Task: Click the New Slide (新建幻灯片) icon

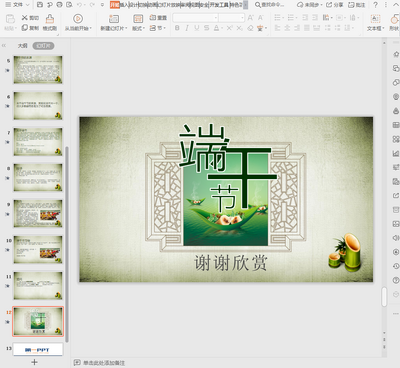Action: tap(114, 19)
